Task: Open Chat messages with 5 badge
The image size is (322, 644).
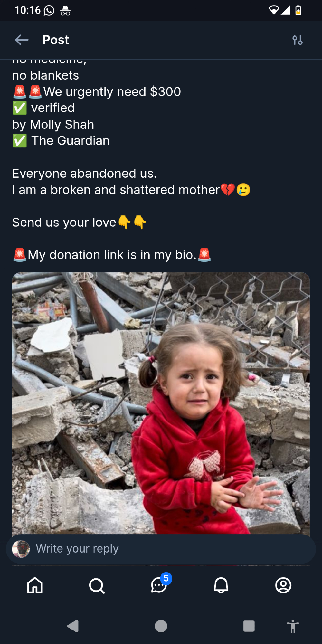Action: click(x=159, y=585)
